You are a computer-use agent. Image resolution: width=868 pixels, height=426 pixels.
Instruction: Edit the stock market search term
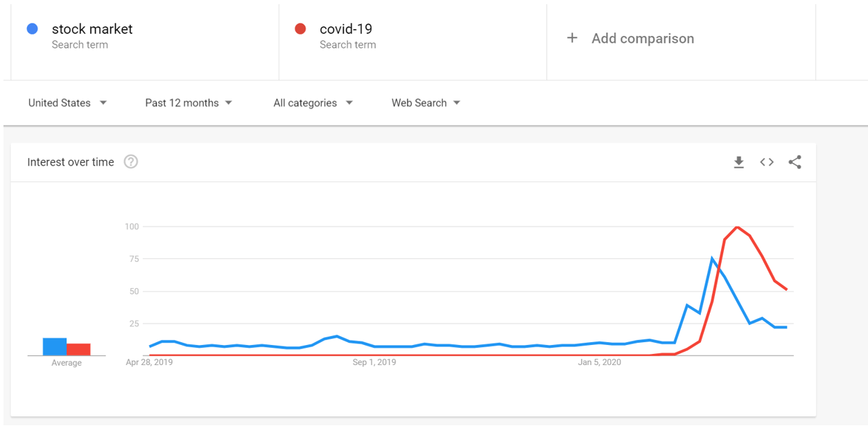(x=92, y=29)
